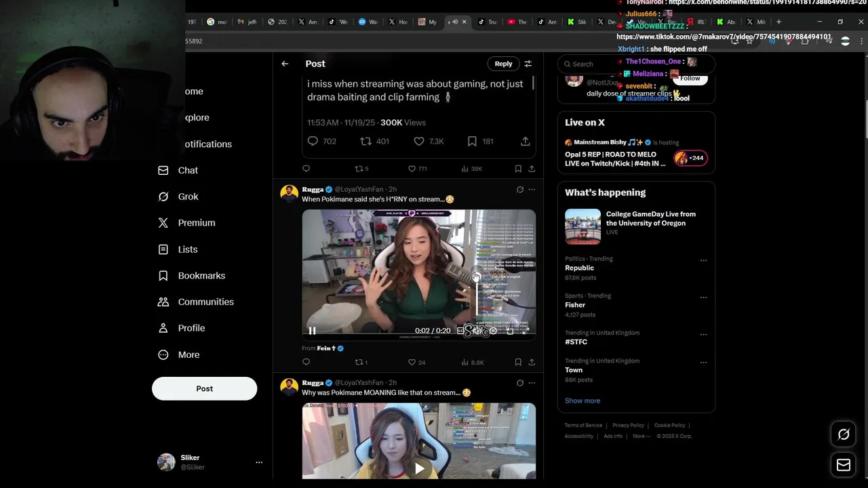Open account menu dots next to Sliker

(258, 462)
